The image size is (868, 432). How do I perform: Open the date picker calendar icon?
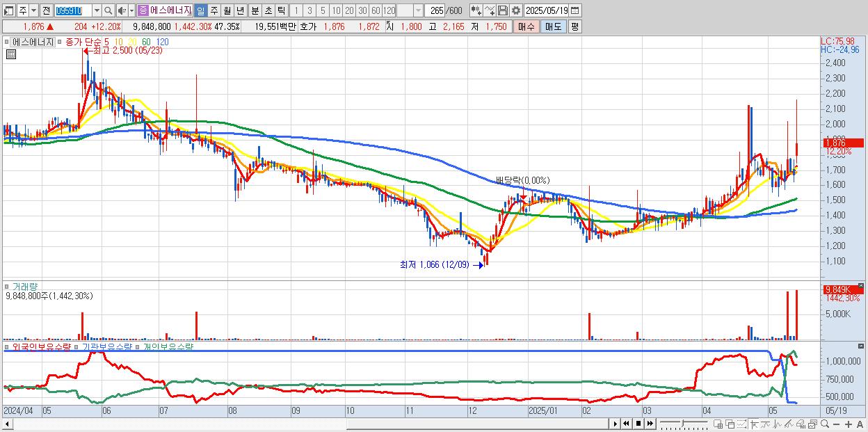tap(574, 11)
